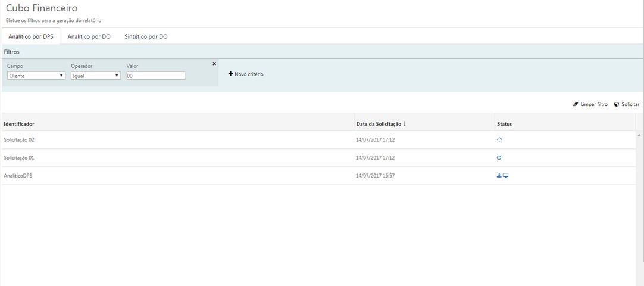Open the Operador dropdown showing Igual
644x286 pixels.
point(96,76)
